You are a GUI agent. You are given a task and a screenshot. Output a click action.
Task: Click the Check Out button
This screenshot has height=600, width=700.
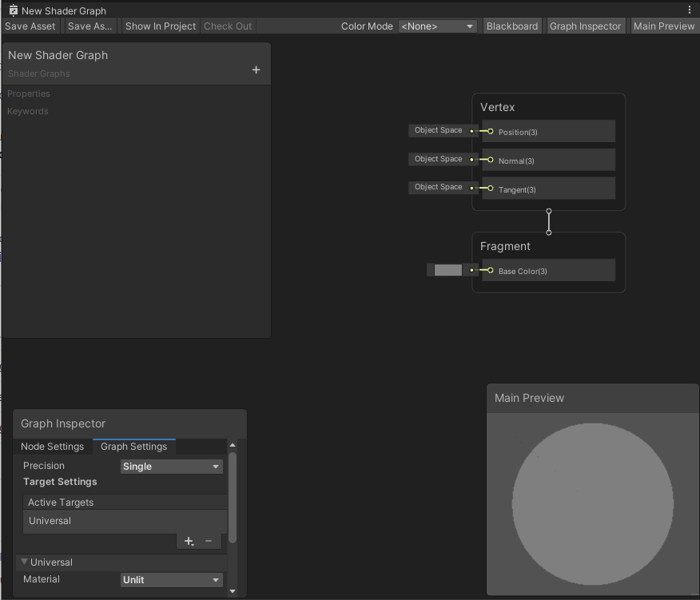228,26
